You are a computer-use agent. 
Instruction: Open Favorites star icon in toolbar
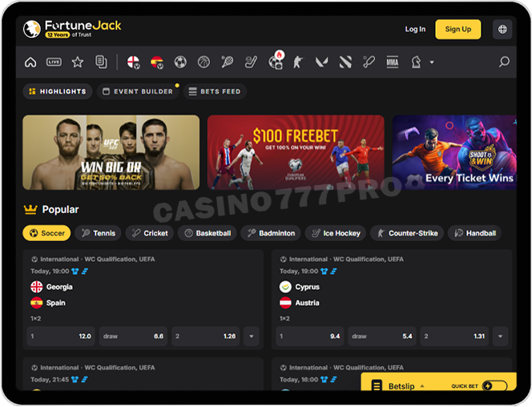78,62
